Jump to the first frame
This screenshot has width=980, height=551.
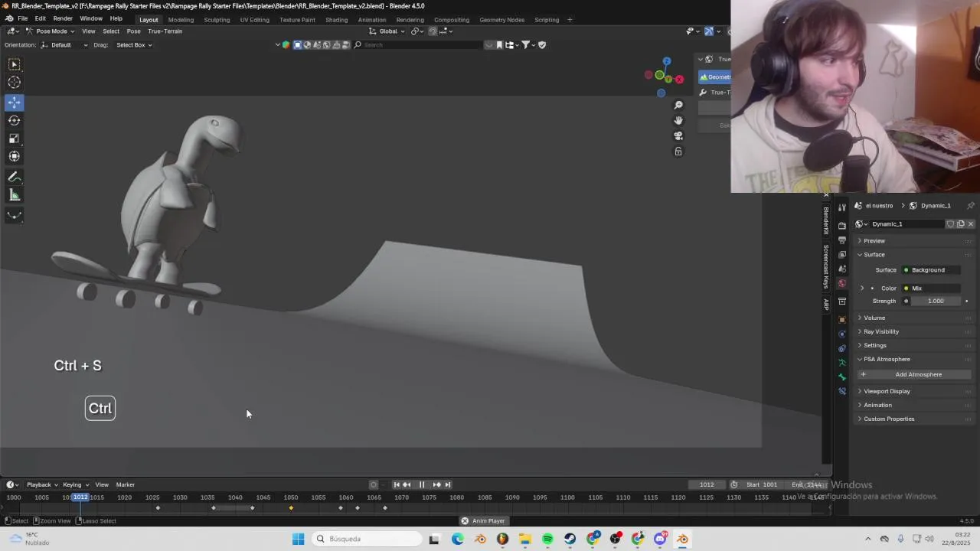tap(397, 484)
